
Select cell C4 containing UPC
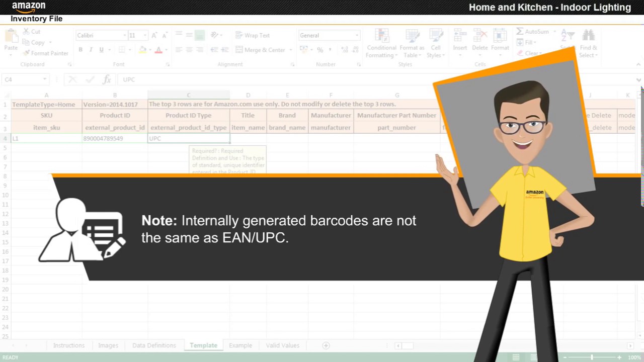tap(189, 138)
